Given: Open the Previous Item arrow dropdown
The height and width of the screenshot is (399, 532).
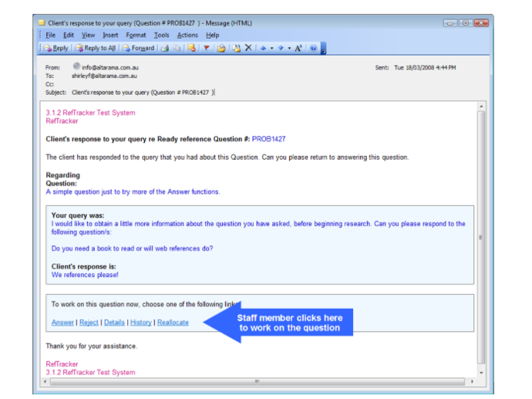Looking at the screenshot, I should [271, 48].
